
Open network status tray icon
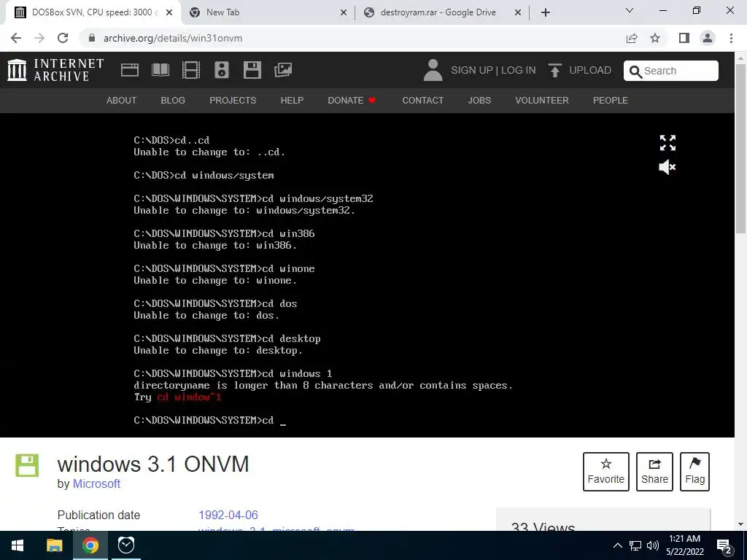coord(635,545)
